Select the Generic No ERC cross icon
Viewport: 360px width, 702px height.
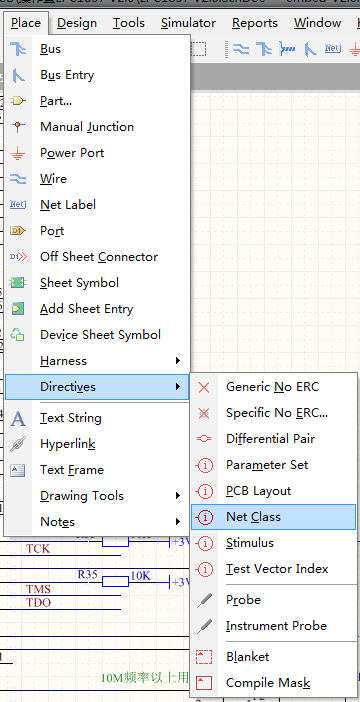point(204,387)
